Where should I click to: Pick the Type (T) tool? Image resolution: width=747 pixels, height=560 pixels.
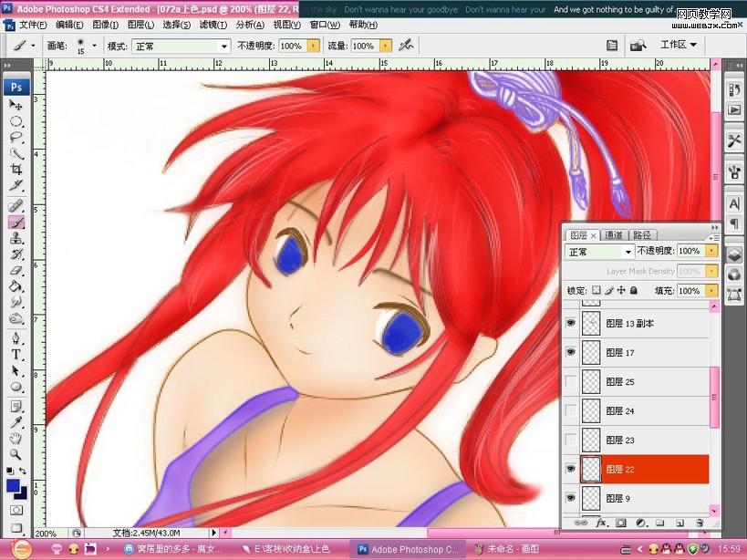click(x=16, y=354)
